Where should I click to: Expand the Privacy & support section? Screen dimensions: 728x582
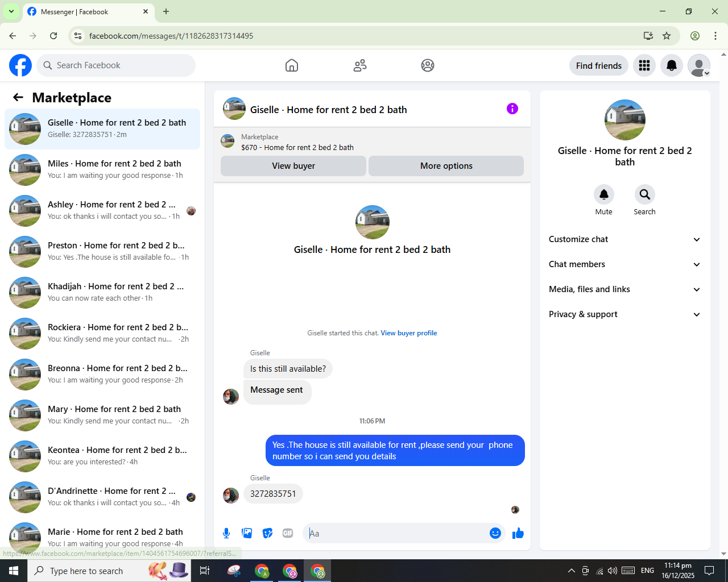(x=625, y=314)
